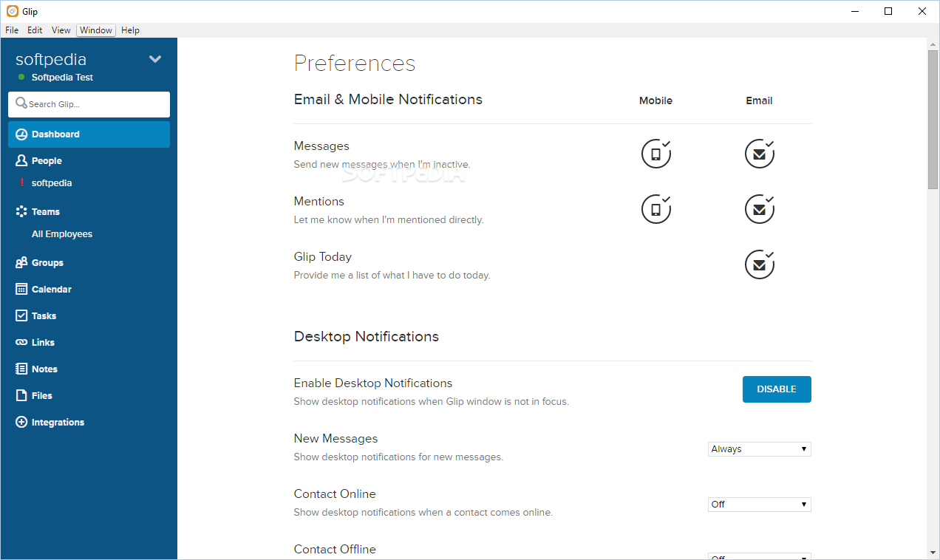This screenshot has height=560, width=940.
Task: Open the Help menu
Action: coord(130,30)
